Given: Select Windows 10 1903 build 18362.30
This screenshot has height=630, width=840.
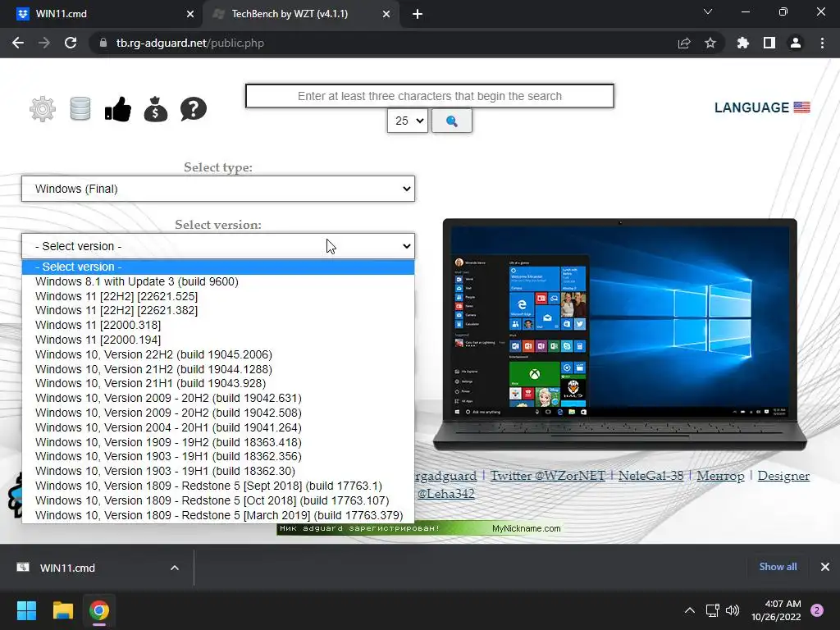Looking at the screenshot, I should click(x=218, y=472).
